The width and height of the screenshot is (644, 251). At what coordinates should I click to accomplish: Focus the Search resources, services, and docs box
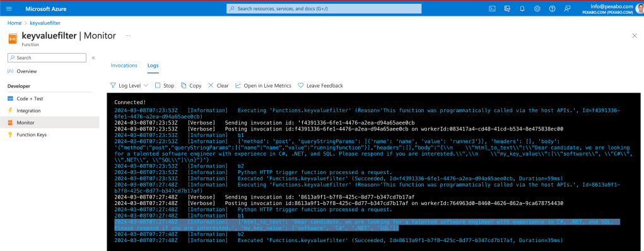click(324, 9)
